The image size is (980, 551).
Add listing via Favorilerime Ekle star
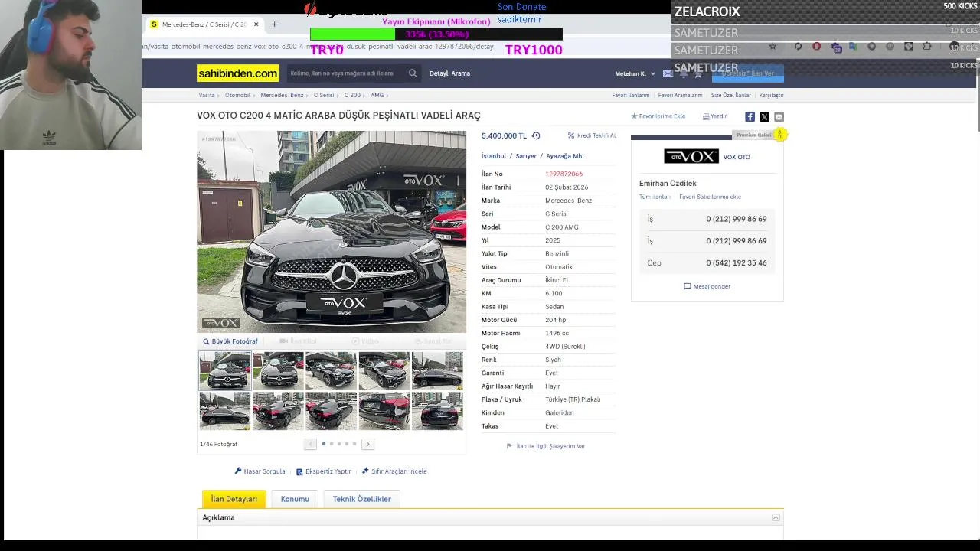coord(658,116)
